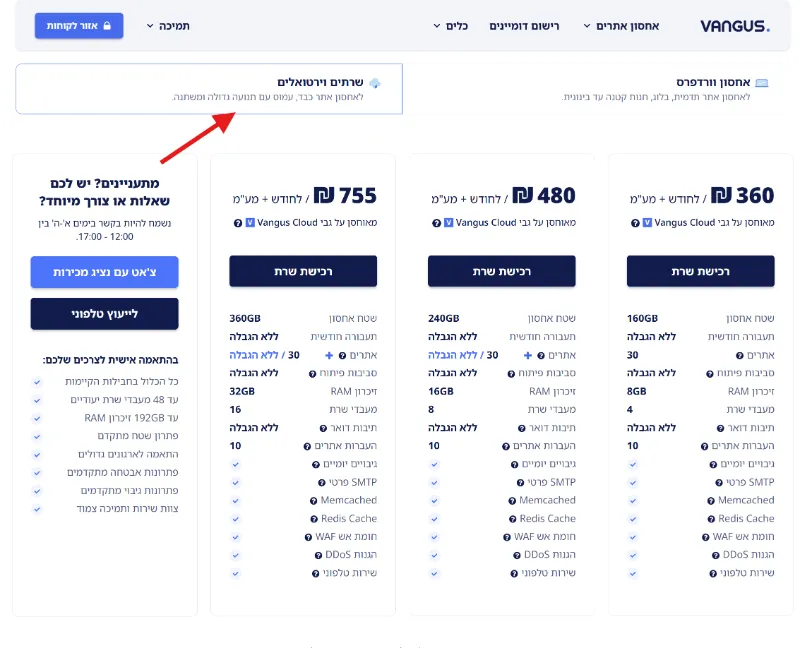Click help icon next to חומת אש WAF in ₪755 plan
This screenshot has height=648, width=800.
308,537
